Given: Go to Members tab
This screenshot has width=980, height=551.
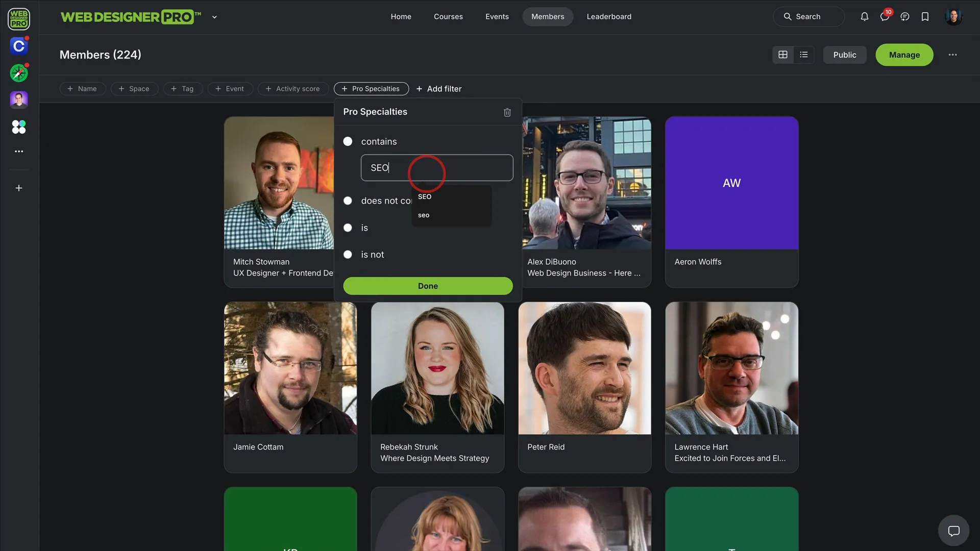Looking at the screenshot, I should coord(548,17).
